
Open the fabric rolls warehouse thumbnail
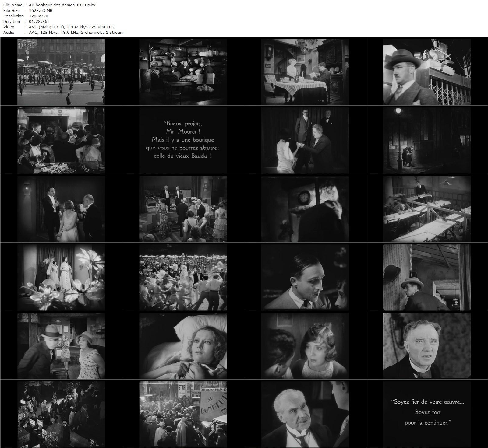point(183,72)
